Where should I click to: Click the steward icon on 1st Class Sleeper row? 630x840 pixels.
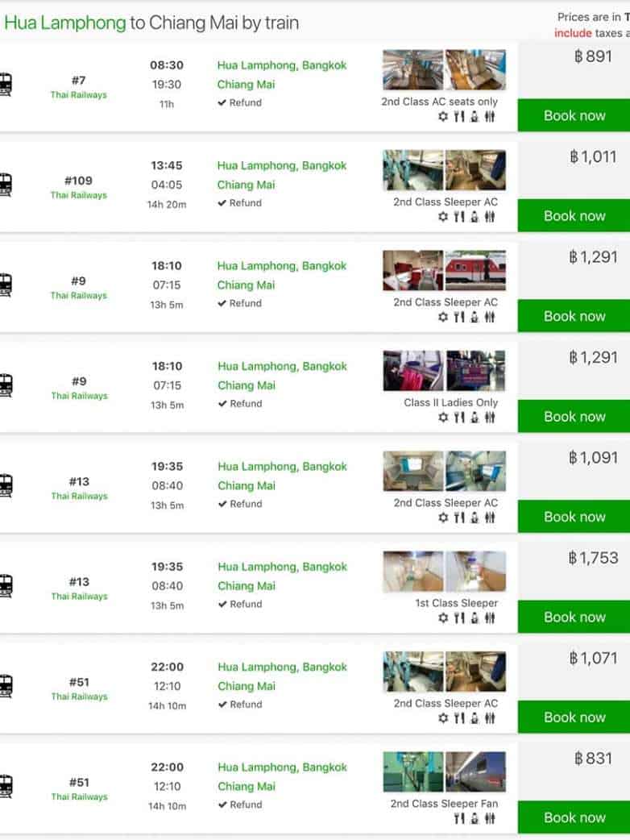[x=475, y=618]
